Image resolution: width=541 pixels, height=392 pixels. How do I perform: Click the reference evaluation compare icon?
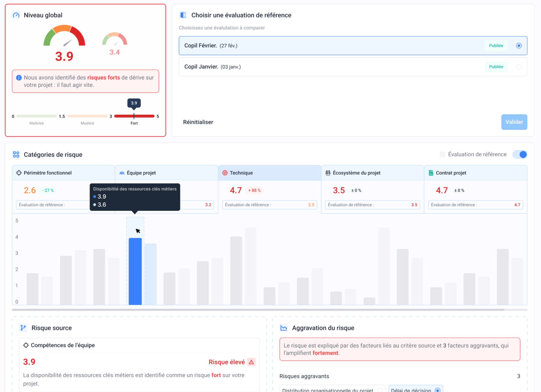pos(183,15)
